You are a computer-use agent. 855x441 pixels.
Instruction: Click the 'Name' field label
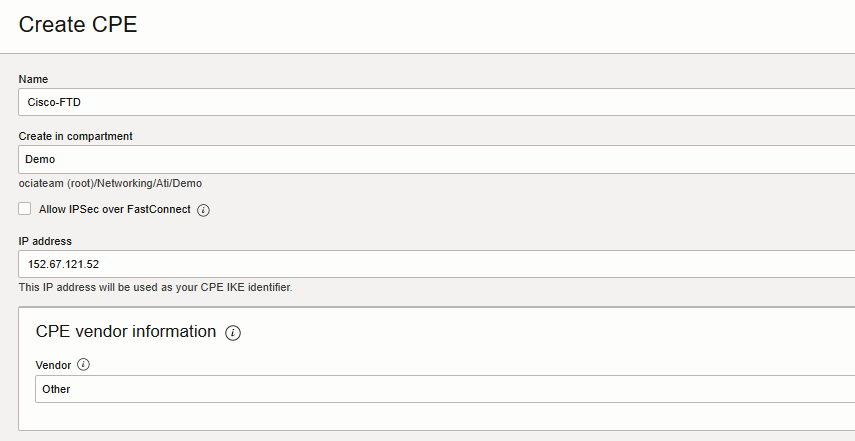[33, 79]
